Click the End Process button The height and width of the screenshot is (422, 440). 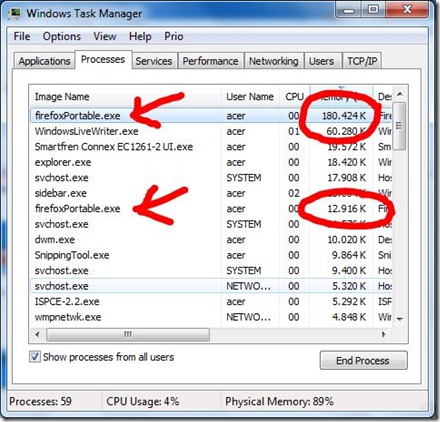tap(363, 360)
